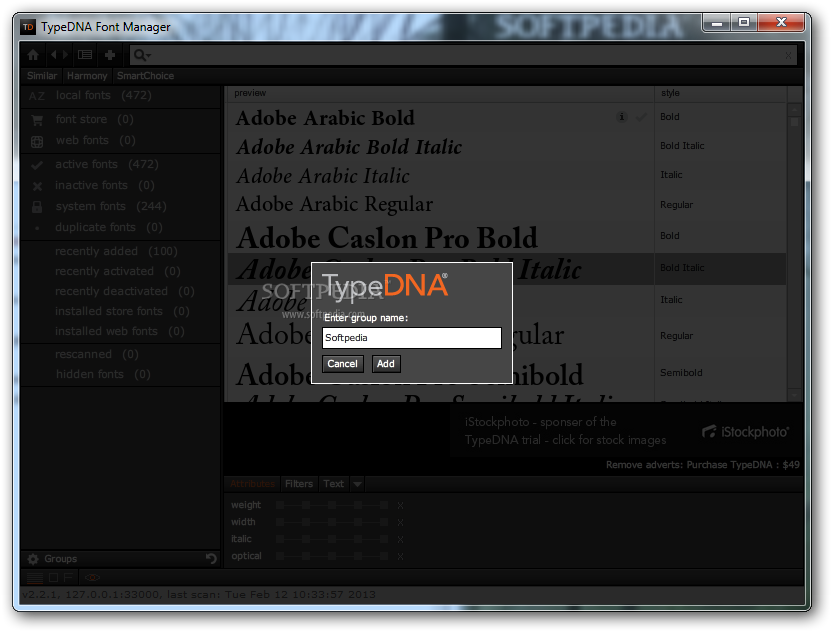The image size is (832, 632).
Task: Select the Adobe Arabic Italic font row
Action: pyautogui.click(x=507, y=176)
